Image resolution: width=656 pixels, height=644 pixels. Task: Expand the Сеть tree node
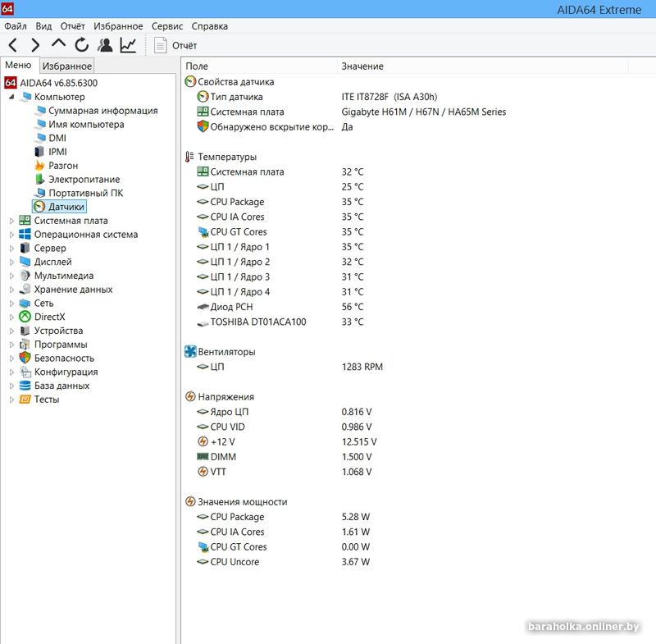pyautogui.click(x=11, y=303)
